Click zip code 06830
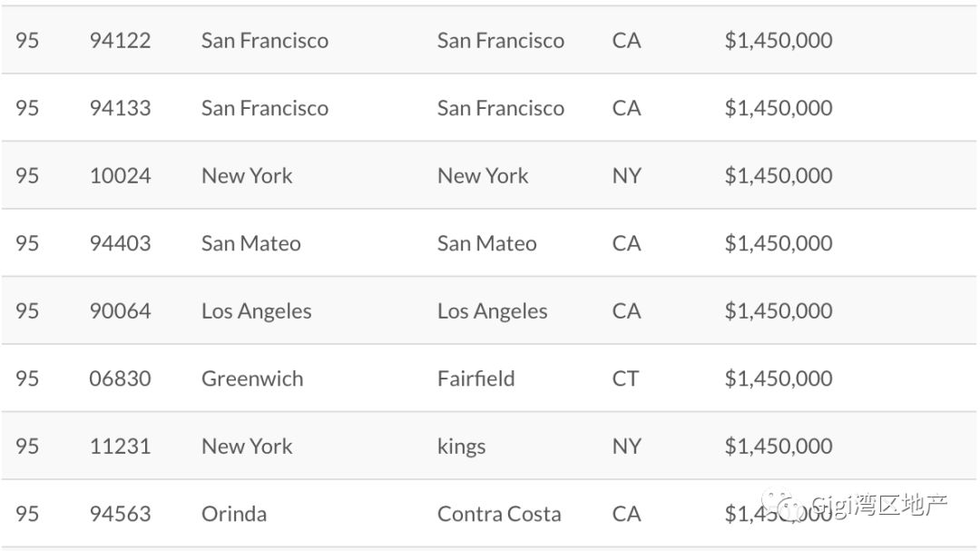The width and height of the screenshot is (980, 551). 120,379
